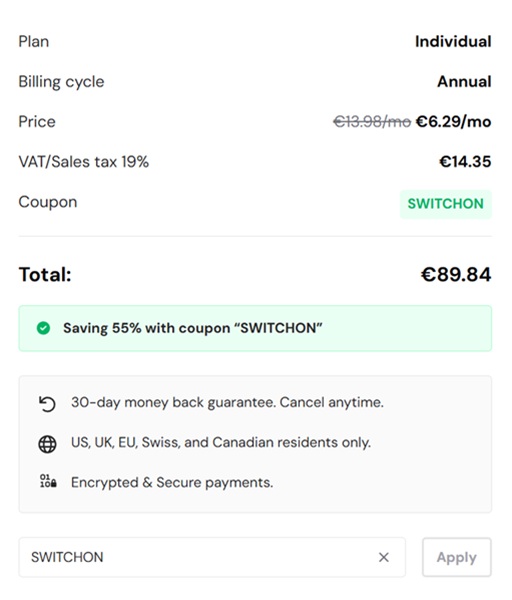Clear the SWITCHON coupon with the X icon
This screenshot has width=512, height=600.
point(383,557)
